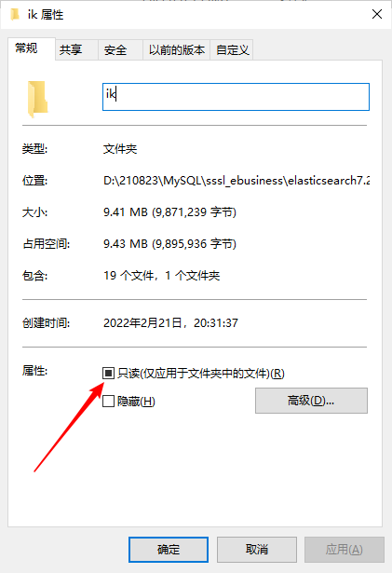Click the location path starting D:\210823
This screenshot has width=392, height=573.
point(237,181)
